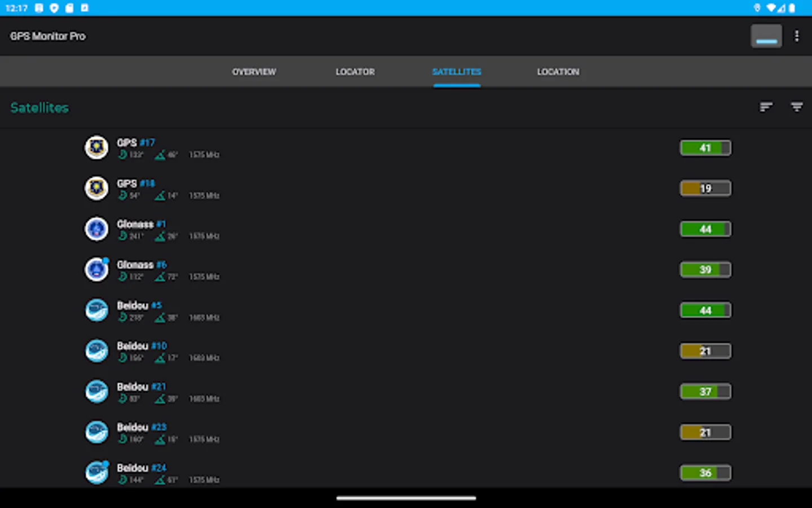812x508 pixels.
Task: Click the signal bar showing 41 for GPS #17
Action: (705, 148)
